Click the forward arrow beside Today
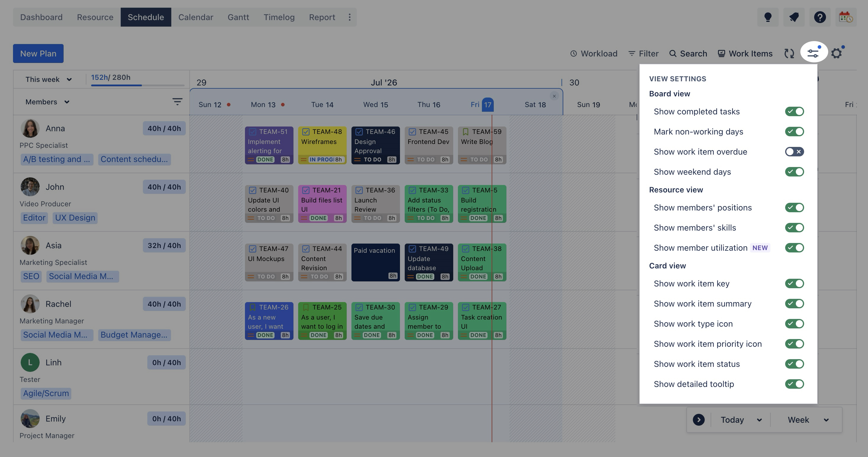Viewport: 868px width, 457px height. (x=698, y=420)
